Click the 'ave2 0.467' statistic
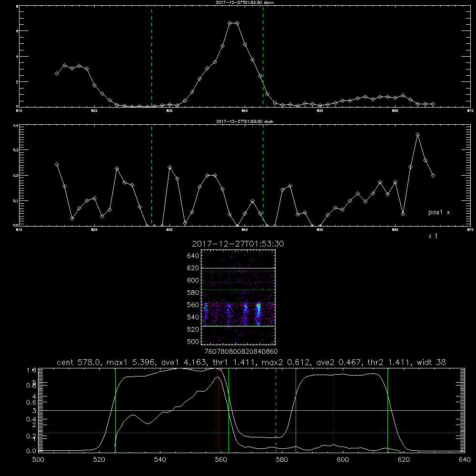The image size is (476, 476). (339, 362)
